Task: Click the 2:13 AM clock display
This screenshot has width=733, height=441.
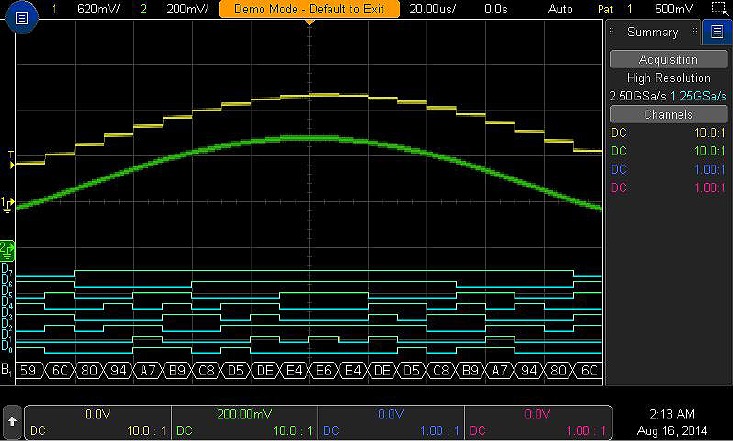Action: pos(672,414)
